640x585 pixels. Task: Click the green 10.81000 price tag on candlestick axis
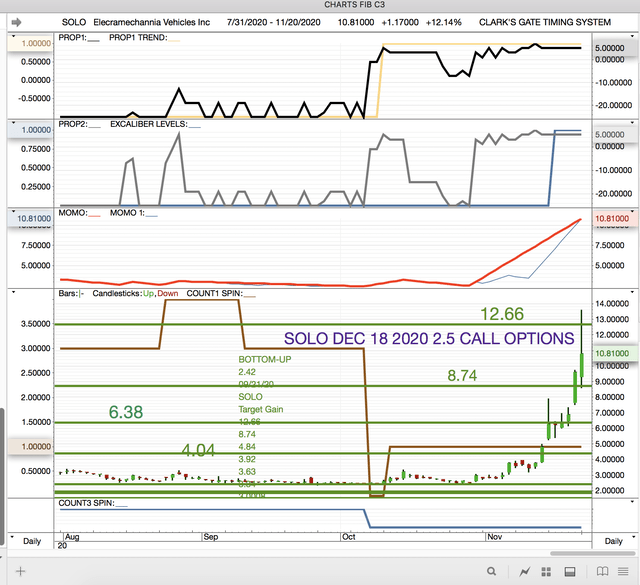[x=612, y=354]
